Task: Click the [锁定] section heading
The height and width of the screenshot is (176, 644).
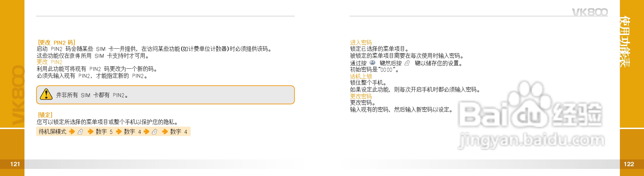Action: point(45,115)
